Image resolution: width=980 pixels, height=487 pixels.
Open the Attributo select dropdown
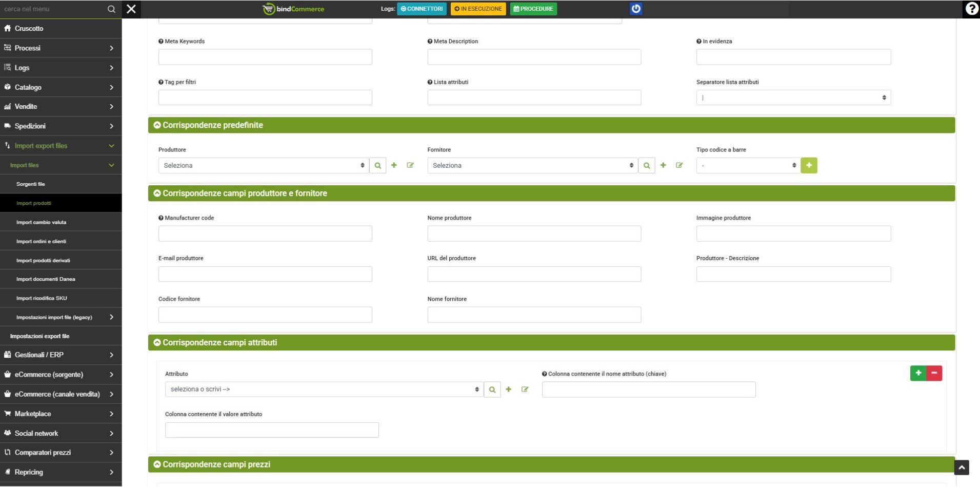pyautogui.click(x=324, y=389)
